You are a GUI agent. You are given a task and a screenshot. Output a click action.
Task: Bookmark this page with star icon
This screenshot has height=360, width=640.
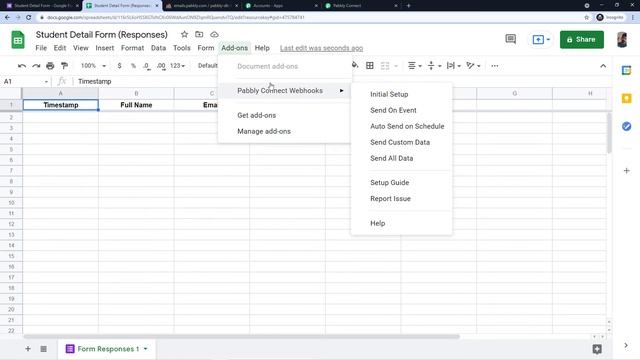tap(587, 18)
